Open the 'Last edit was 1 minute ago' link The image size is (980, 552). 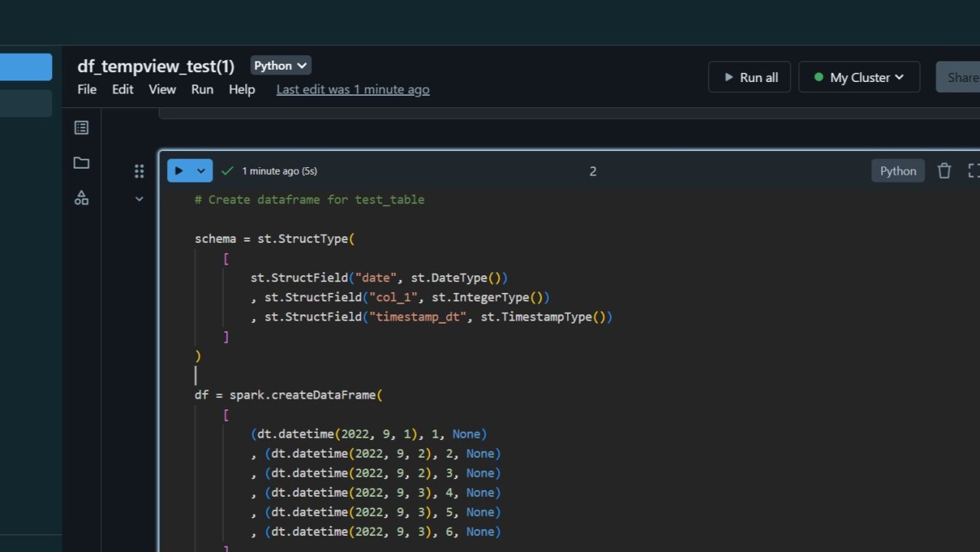[352, 90]
